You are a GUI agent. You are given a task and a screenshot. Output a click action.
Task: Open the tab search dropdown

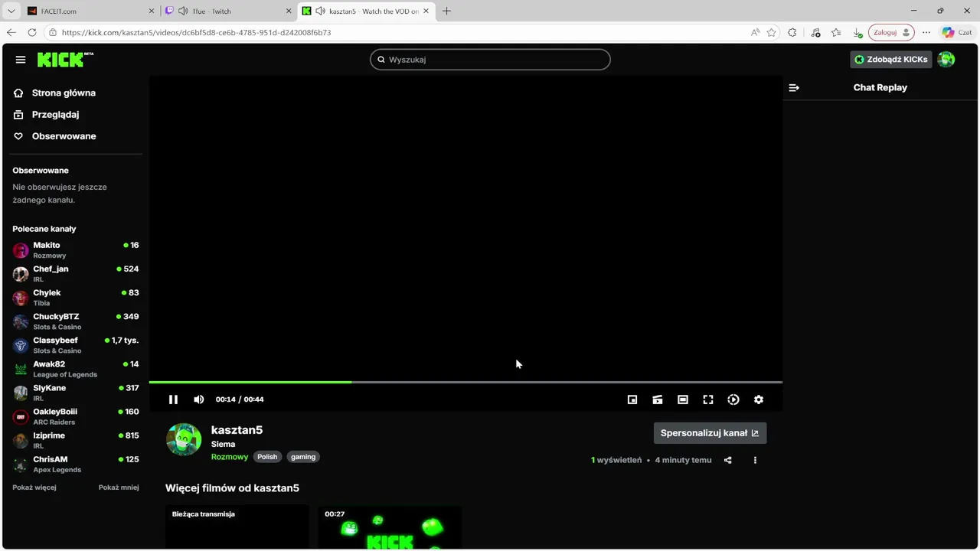pyautogui.click(x=11, y=11)
